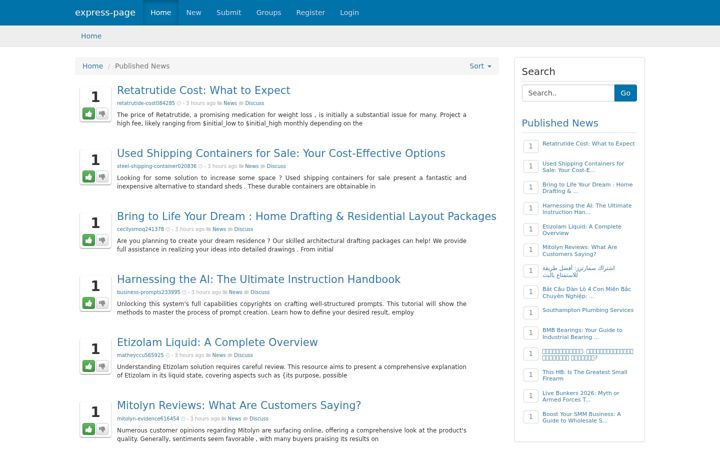Open sidebar link Bring to Life Your Dream
The image size is (720, 450).
587,188
